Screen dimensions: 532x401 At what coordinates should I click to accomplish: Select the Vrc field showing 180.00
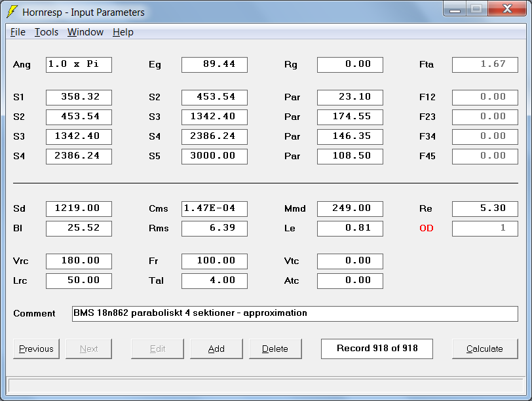pos(79,261)
